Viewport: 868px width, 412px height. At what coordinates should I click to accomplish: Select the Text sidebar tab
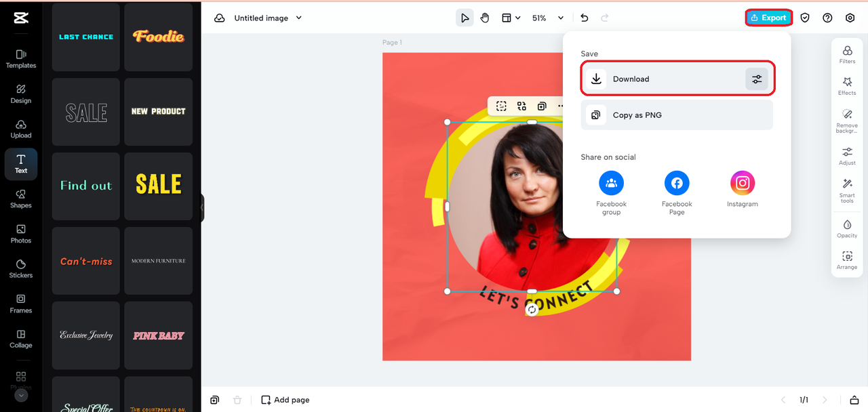click(21, 164)
